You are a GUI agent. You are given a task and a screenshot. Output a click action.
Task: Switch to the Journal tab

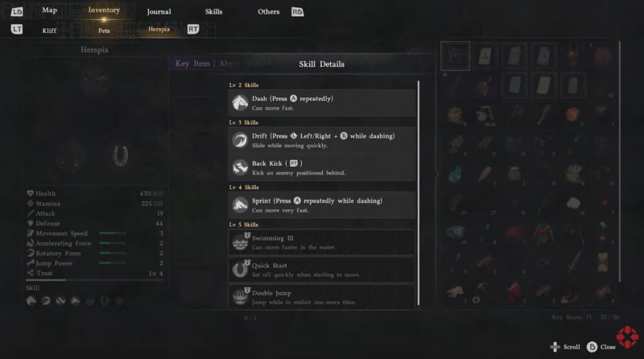(x=159, y=12)
